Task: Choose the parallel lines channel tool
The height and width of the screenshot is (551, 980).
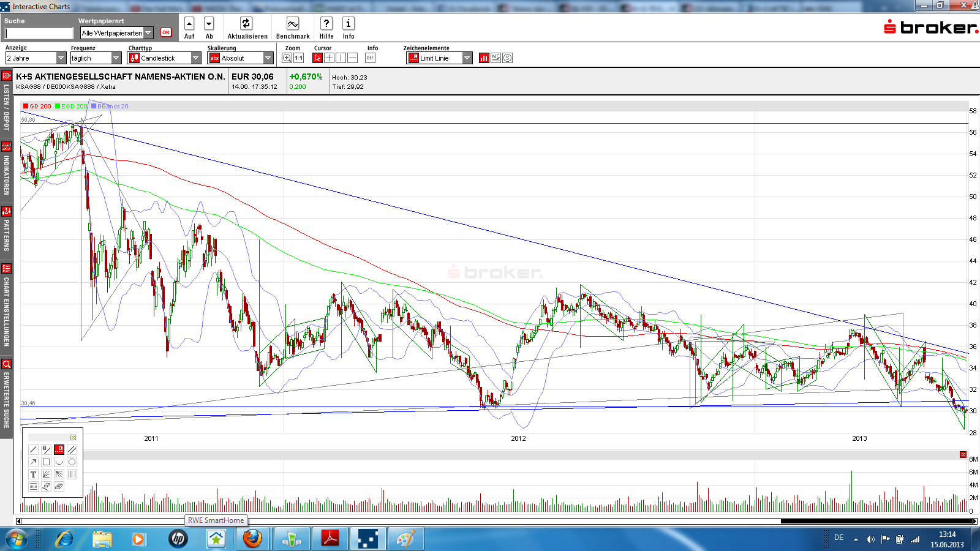Action: [72, 449]
